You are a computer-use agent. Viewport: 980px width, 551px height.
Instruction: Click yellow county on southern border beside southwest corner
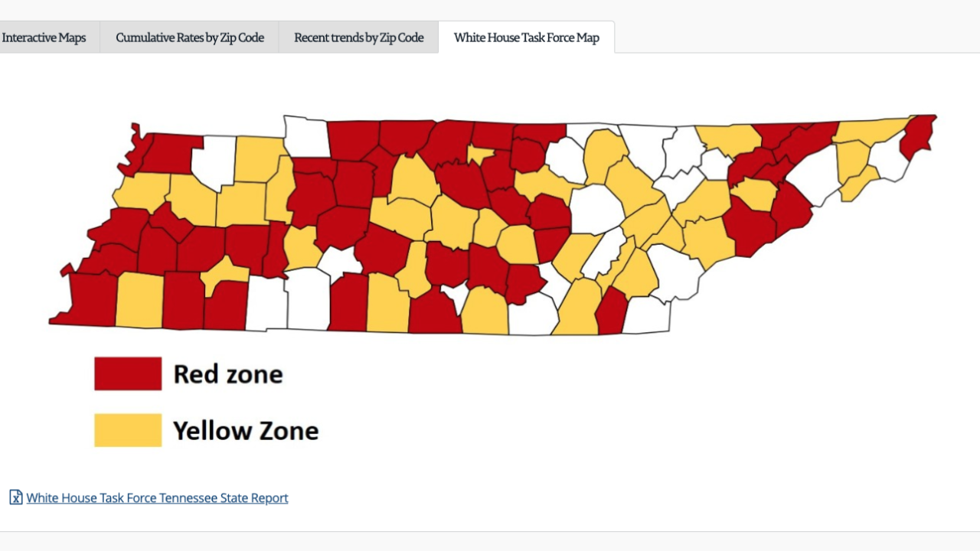coord(139,300)
